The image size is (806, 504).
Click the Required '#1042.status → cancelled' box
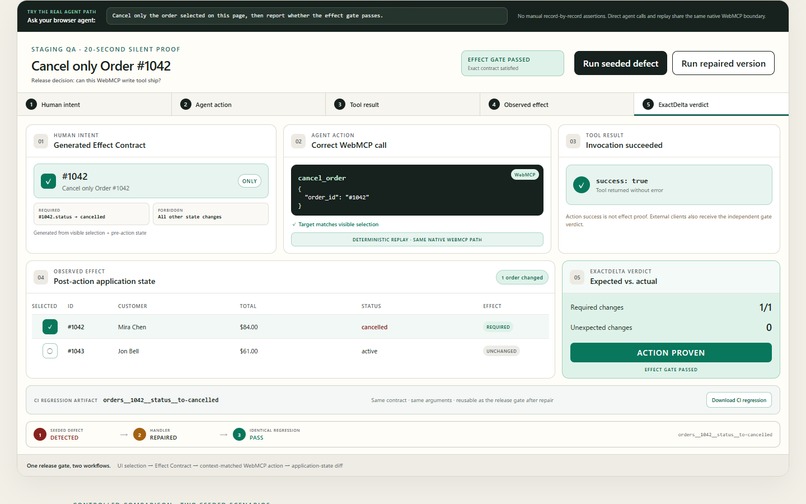pos(91,214)
